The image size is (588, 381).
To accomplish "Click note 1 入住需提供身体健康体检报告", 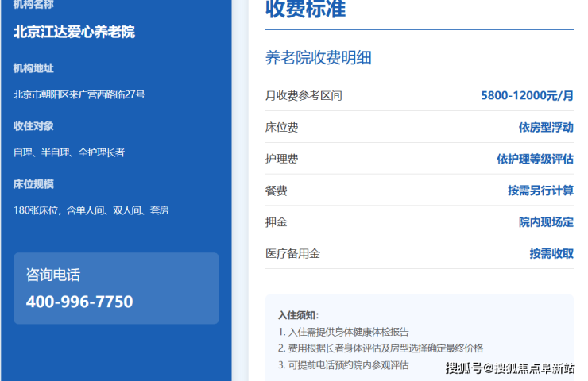I will (343, 332).
